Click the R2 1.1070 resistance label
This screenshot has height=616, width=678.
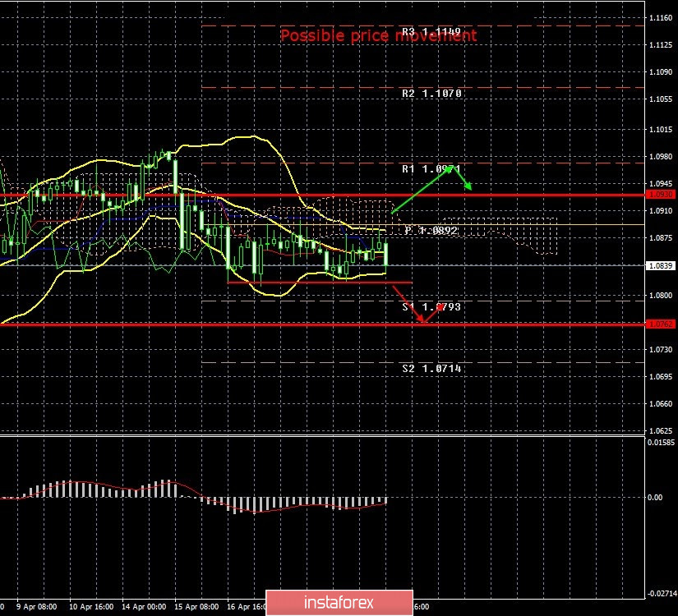point(431,94)
